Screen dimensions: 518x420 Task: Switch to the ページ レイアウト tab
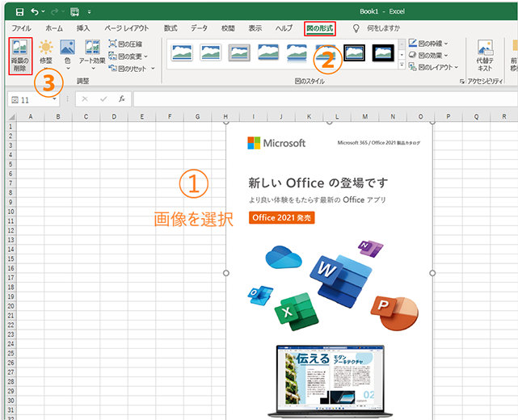pos(127,28)
